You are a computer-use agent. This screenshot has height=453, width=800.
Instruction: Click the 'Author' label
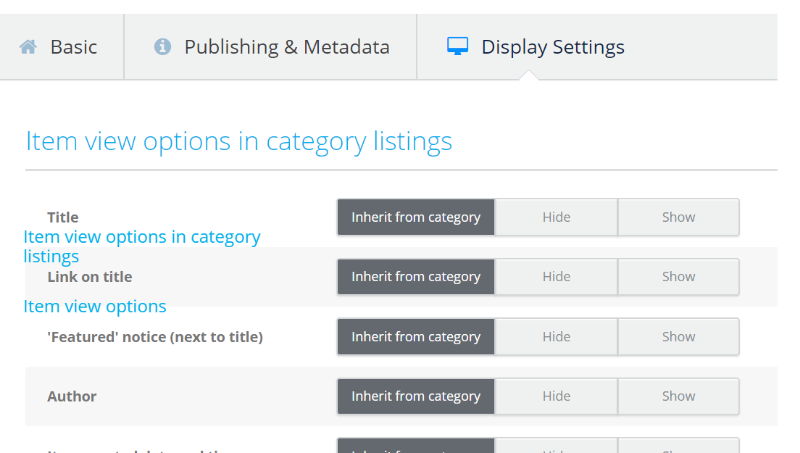coord(72,396)
